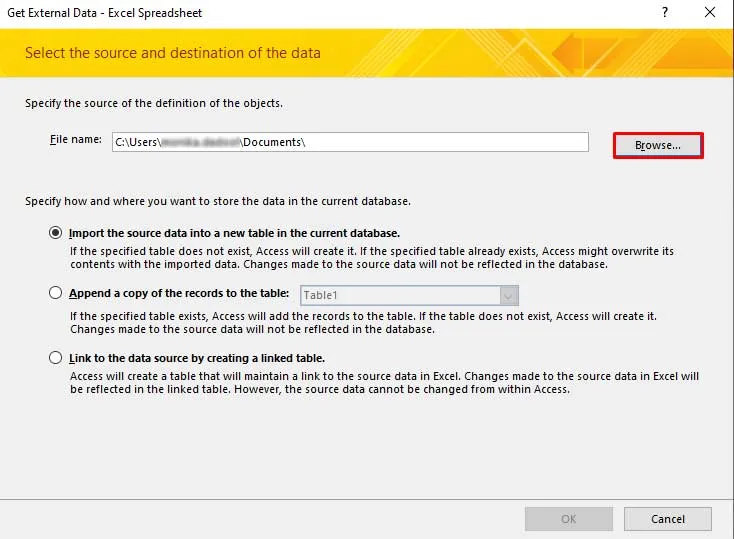The height and width of the screenshot is (539, 734).
Task: Enable the Link to the data source radio button
Action: tap(55, 357)
